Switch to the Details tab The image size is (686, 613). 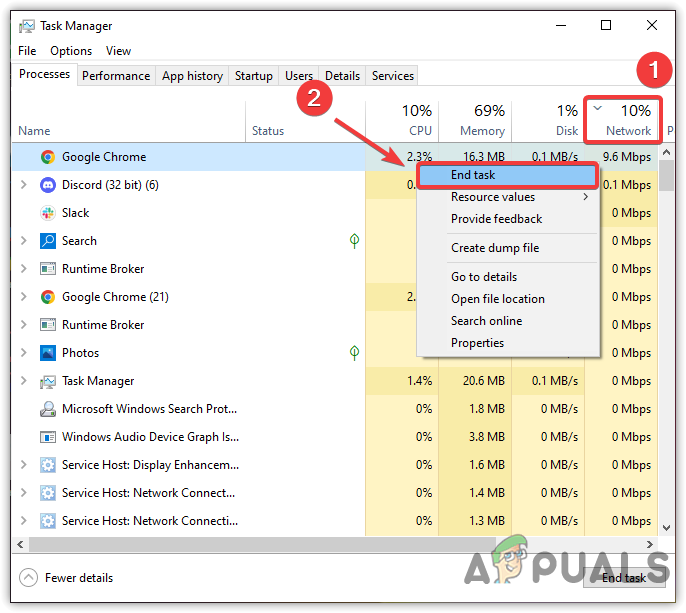pyautogui.click(x=342, y=76)
